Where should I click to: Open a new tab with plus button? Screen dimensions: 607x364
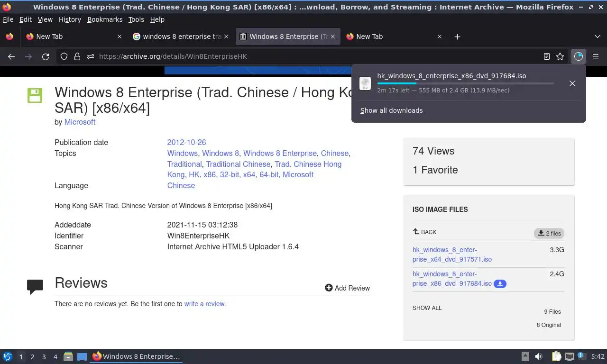coord(457,36)
